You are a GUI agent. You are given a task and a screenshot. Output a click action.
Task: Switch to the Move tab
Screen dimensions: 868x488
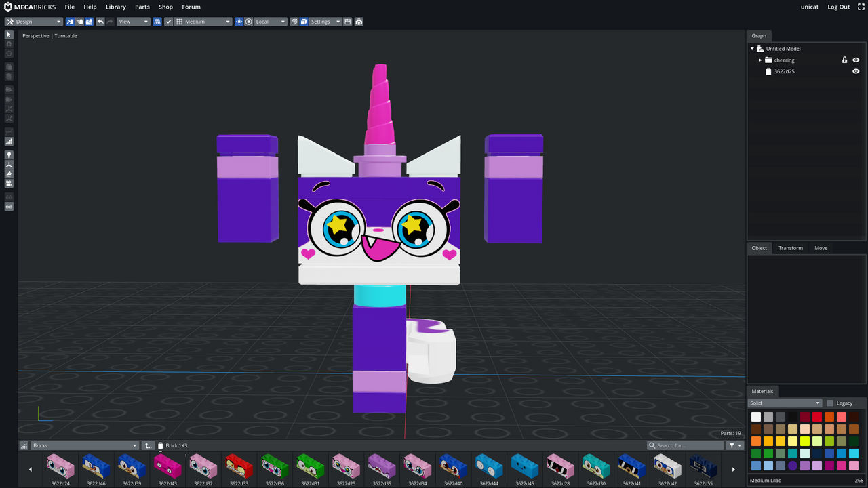[x=821, y=248]
